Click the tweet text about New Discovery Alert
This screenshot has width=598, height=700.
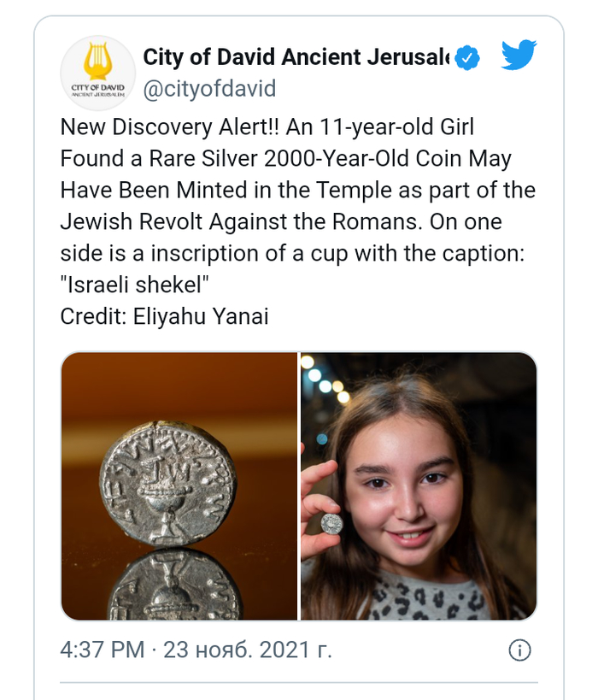(298, 221)
